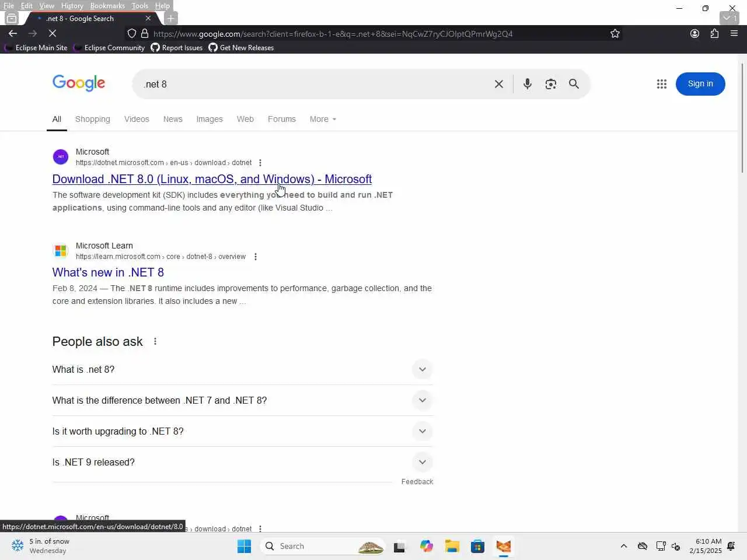Open Download .NET 8.0 Microsoft link

(x=212, y=179)
